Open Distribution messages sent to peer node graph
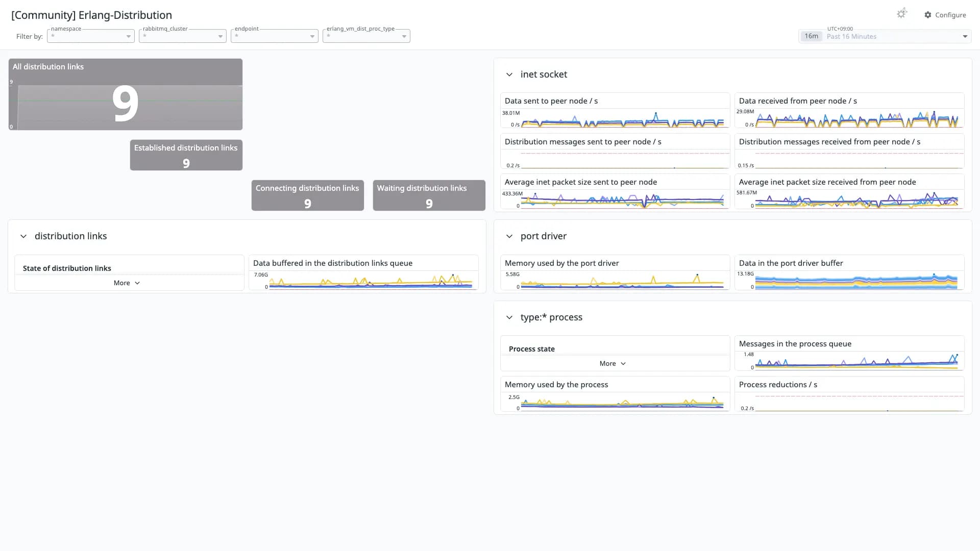This screenshot has height=551, width=980. pos(615,151)
